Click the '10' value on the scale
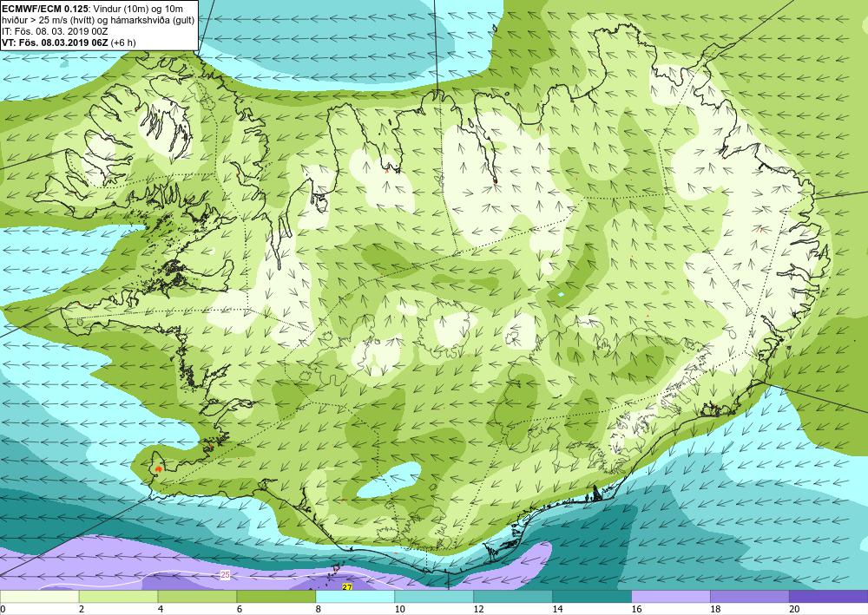The image size is (868, 615). point(399,609)
